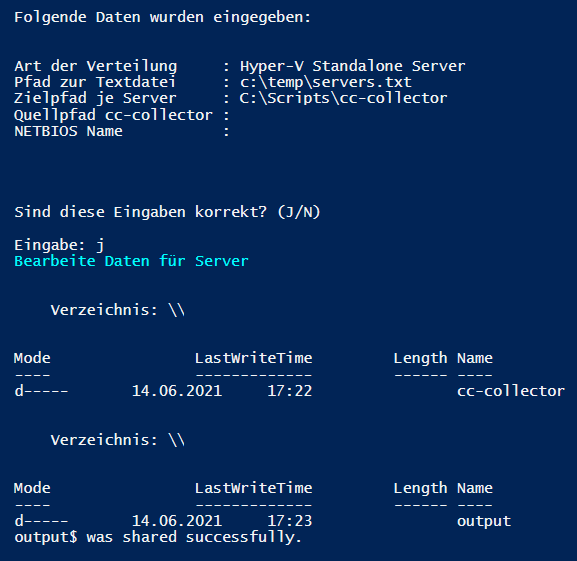Click the first 'Mode' column header
This screenshot has width=577, height=561.
pyautogui.click(x=32, y=358)
